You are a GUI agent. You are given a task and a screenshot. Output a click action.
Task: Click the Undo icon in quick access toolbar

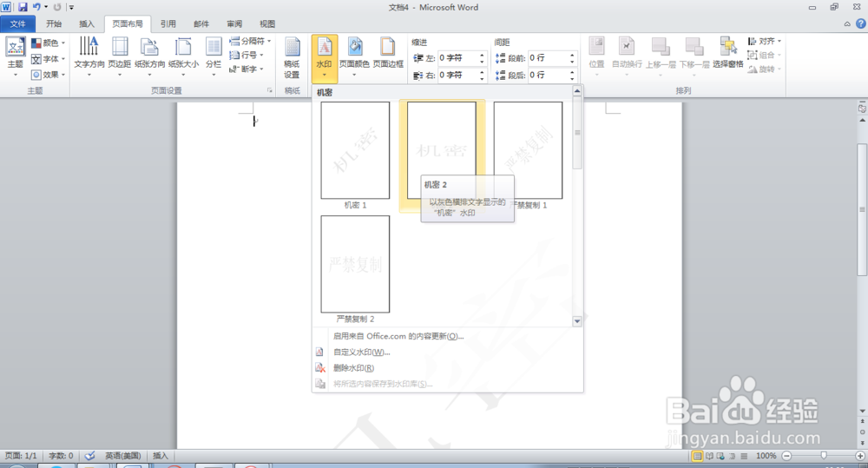[36, 7]
